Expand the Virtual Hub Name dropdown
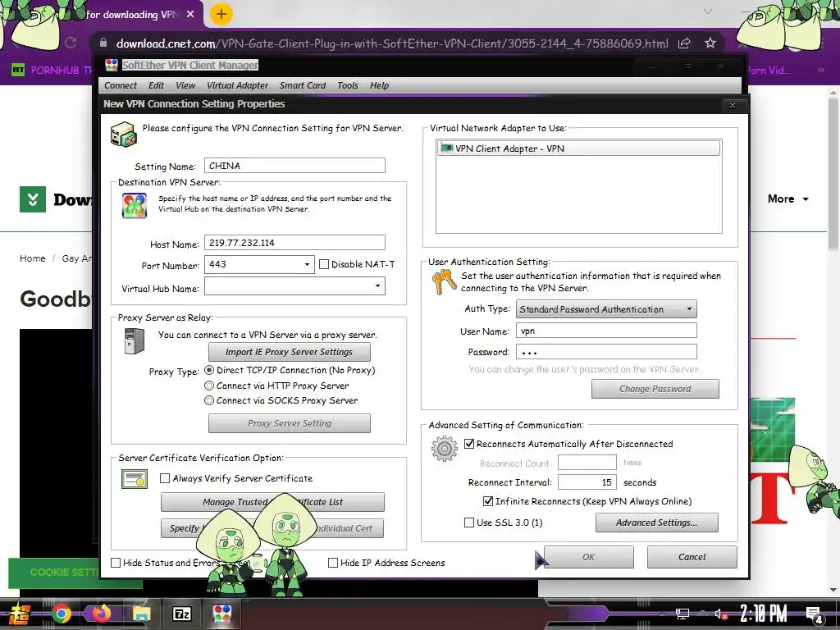This screenshot has height=630, width=840. 377,286
